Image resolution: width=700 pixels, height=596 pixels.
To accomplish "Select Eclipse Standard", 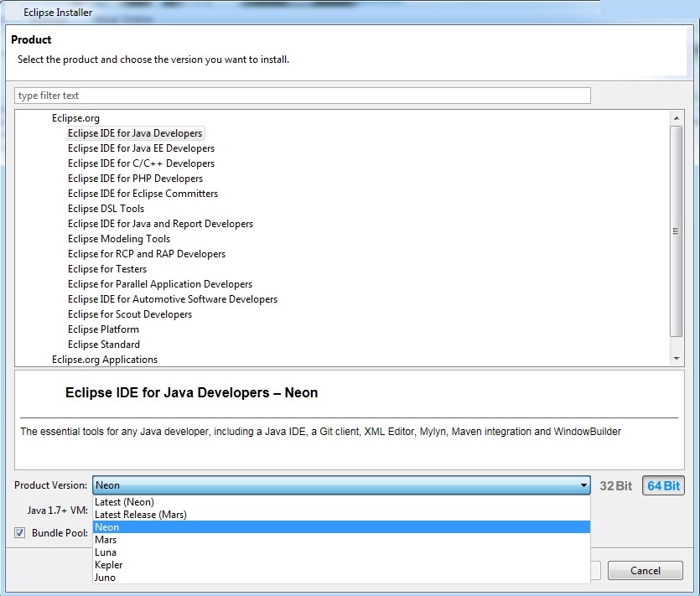I will [x=104, y=345].
